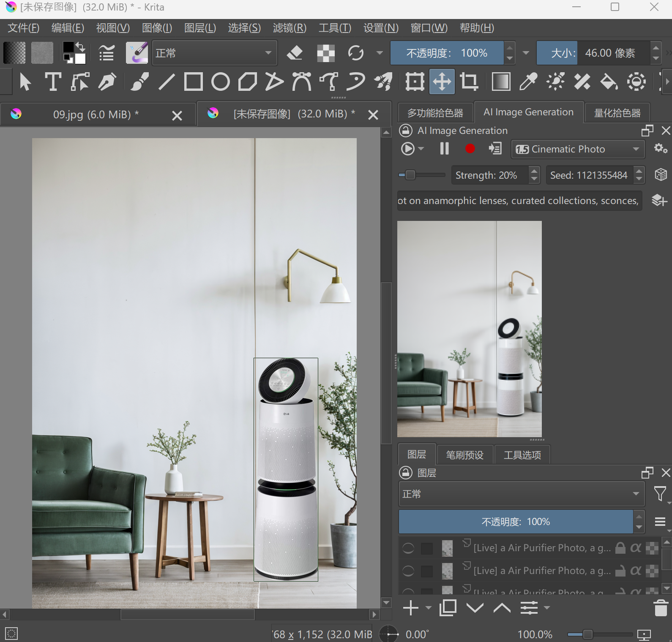The width and height of the screenshot is (672, 642).
Task: Adjust AI Strength slider
Action: [422, 175]
